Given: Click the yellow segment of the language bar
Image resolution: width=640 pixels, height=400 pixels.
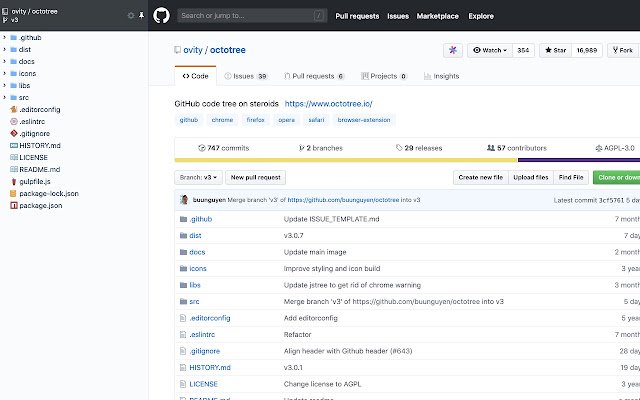Looking at the screenshot, I should pyautogui.click(x=346, y=160).
